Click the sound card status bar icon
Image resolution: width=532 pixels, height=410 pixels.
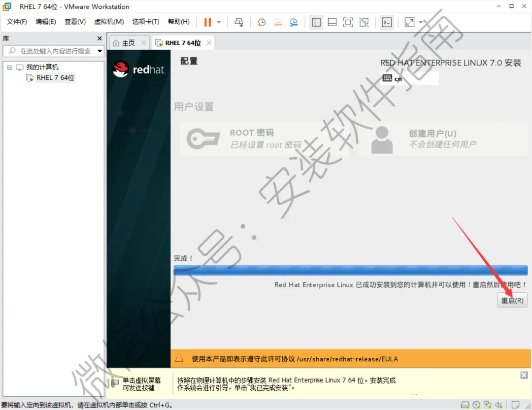[499, 405]
